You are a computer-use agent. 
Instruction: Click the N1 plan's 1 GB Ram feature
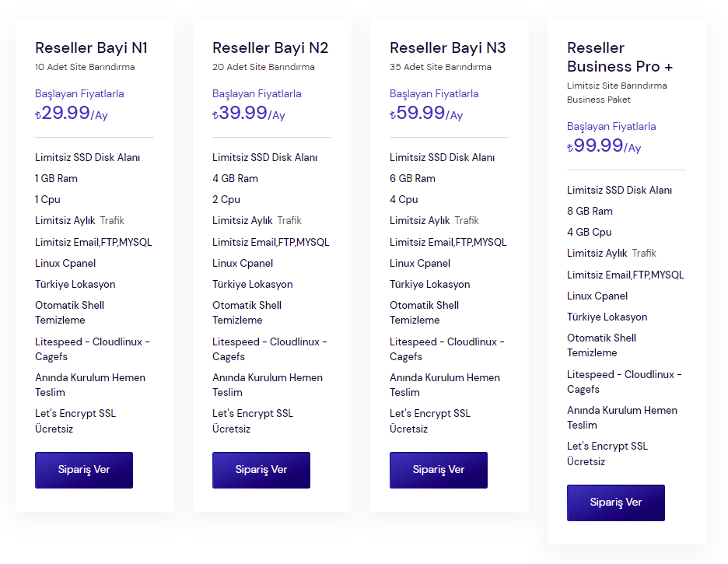[56, 178]
